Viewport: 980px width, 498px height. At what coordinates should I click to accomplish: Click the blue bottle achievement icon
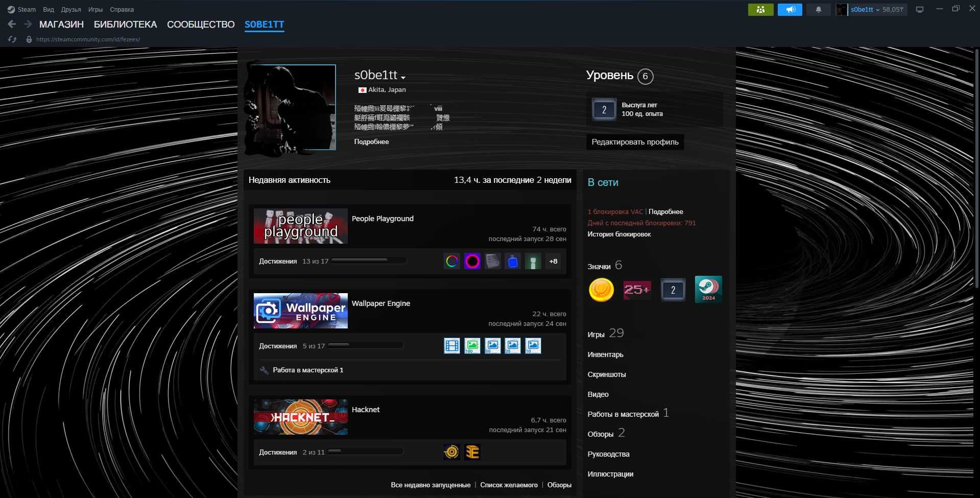coord(513,262)
